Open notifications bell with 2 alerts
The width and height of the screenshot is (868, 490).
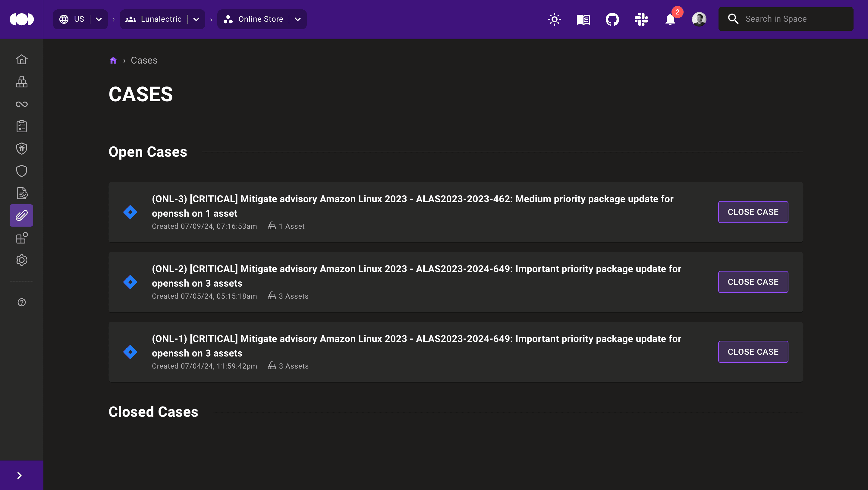pos(670,19)
